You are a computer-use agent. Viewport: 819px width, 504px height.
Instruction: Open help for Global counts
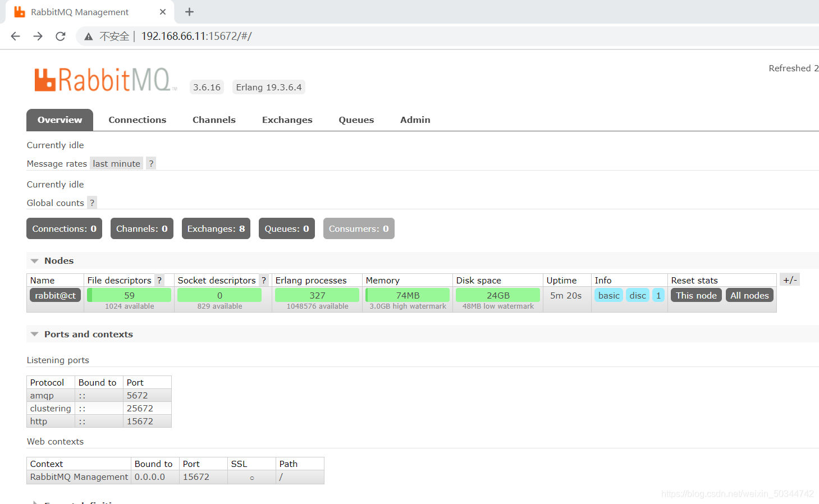[92, 203]
